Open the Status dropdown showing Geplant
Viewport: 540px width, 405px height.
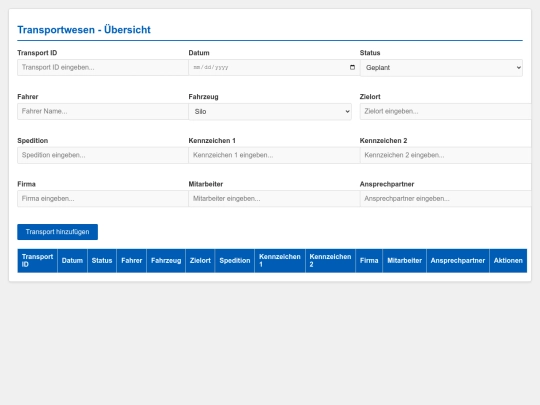[441, 68]
